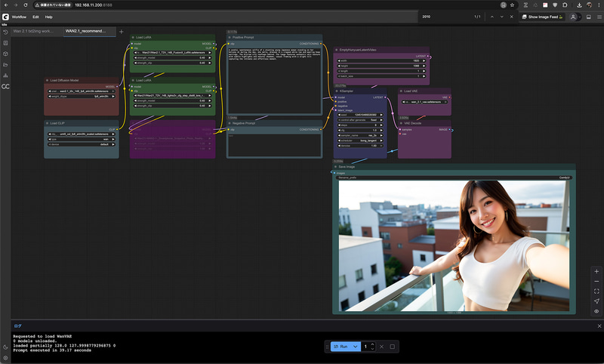Viewport: 604px width, 364px height.
Task: Open the Help menu
Action: coord(48,17)
